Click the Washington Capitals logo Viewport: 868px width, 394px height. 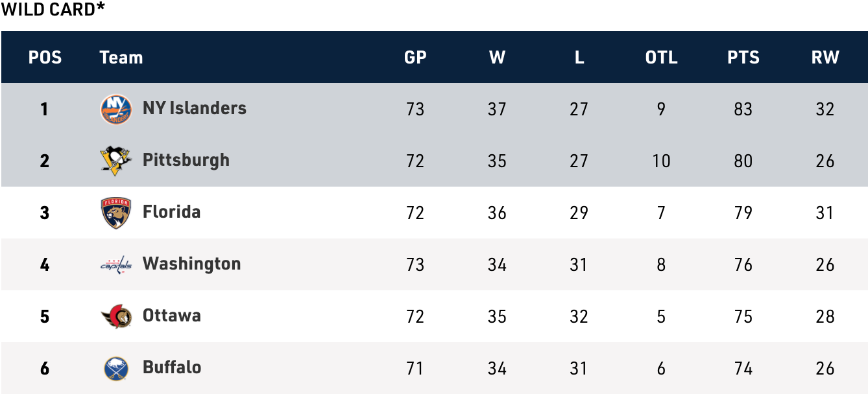116,264
